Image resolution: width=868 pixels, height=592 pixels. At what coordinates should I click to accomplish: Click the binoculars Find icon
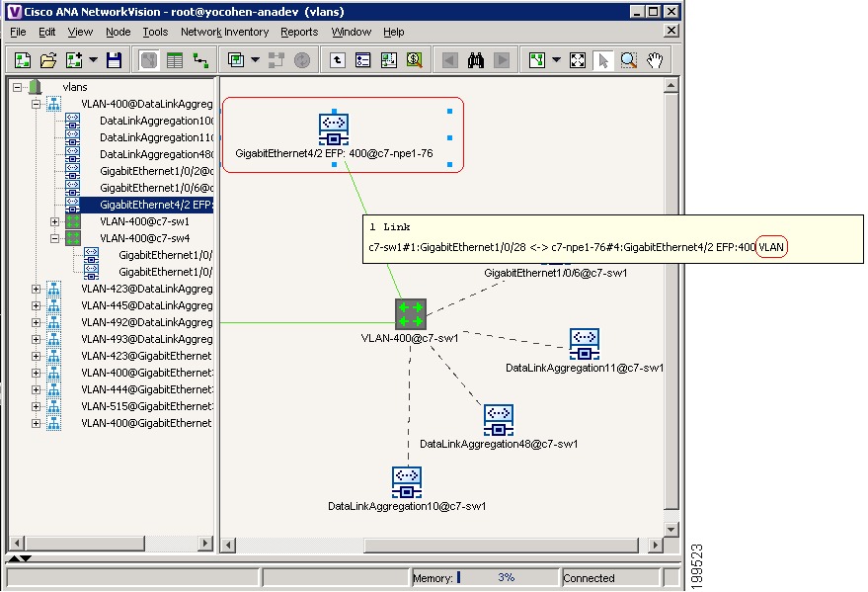476,60
